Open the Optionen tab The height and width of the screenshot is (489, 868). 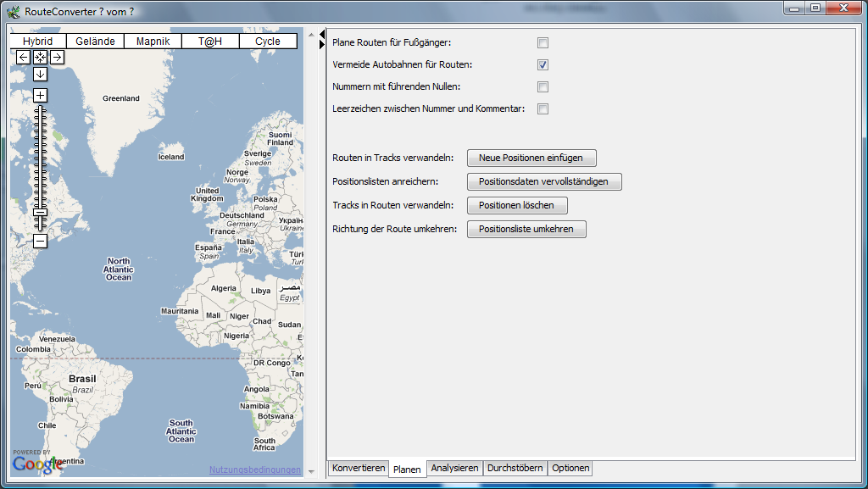point(570,468)
